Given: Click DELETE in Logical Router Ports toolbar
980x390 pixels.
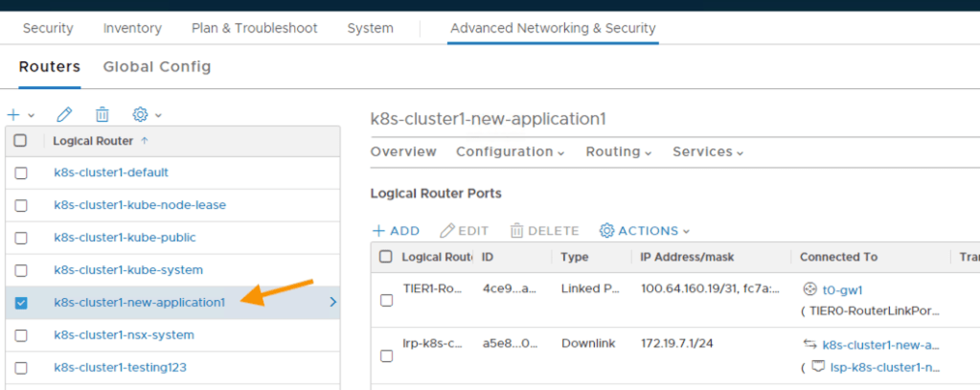Looking at the screenshot, I should [x=544, y=231].
